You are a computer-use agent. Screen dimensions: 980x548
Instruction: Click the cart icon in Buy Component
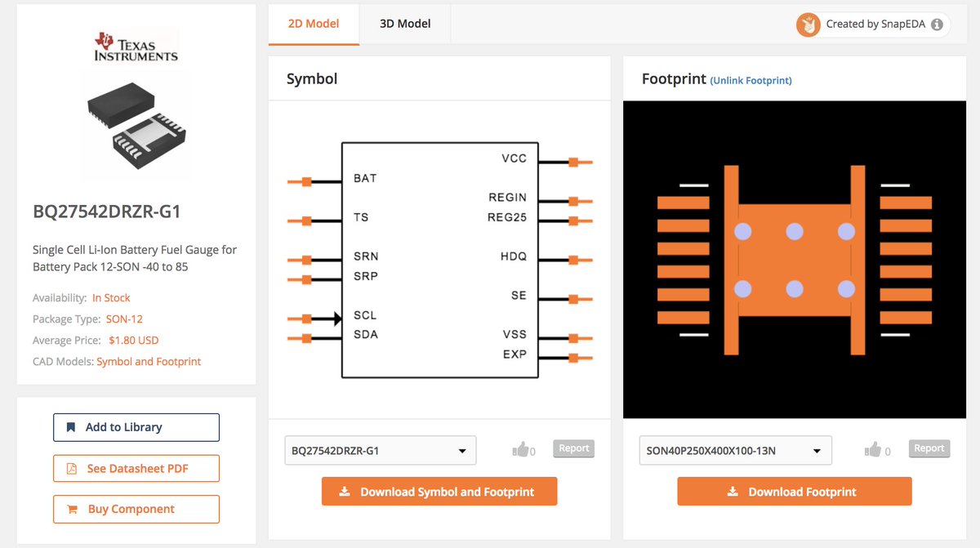tap(71, 509)
